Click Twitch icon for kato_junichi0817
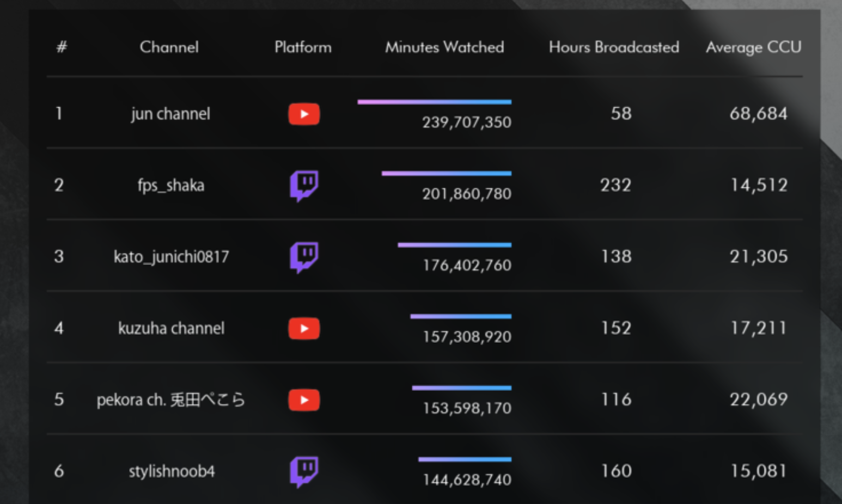The image size is (842, 504). pyautogui.click(x=304, y=257)
